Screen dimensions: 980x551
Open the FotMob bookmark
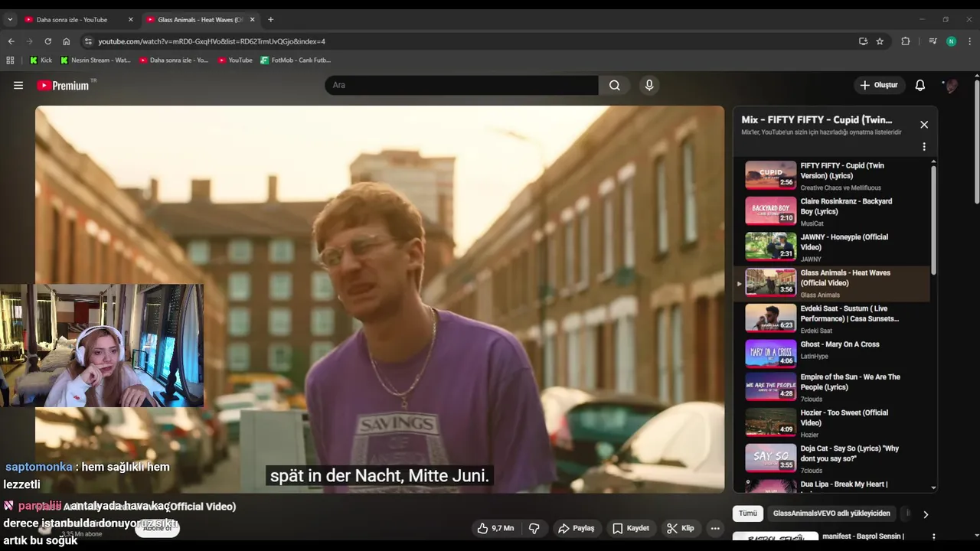(296, 60)
